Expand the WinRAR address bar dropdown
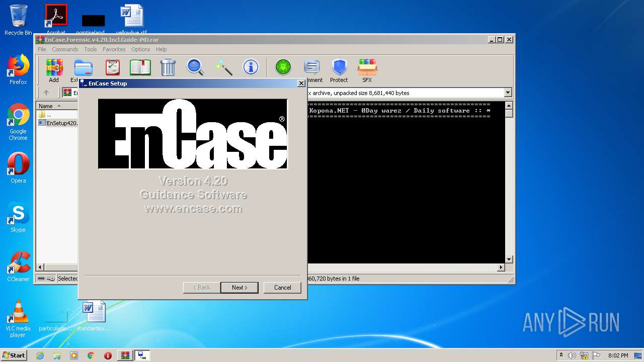This screenshot has width=644, height=362. point(508,93)
